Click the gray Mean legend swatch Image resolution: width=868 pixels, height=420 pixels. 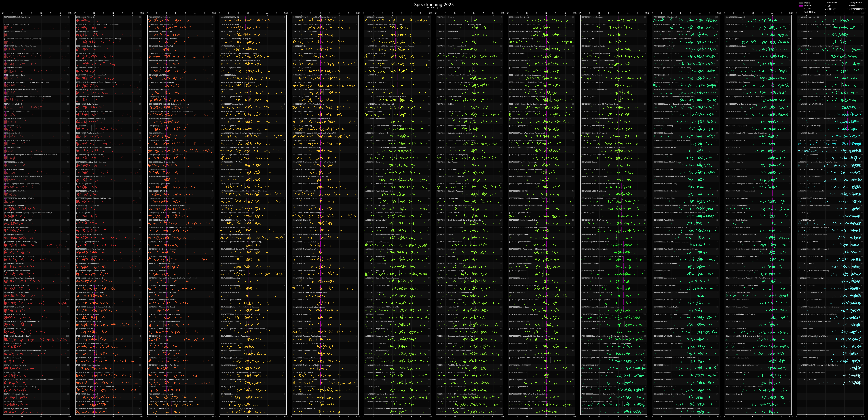tap(801, 3)
